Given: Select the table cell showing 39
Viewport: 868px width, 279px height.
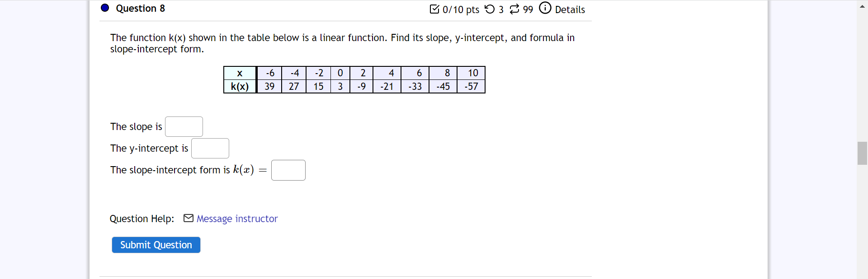Looking at the screenshot, I should pos(269,87).
